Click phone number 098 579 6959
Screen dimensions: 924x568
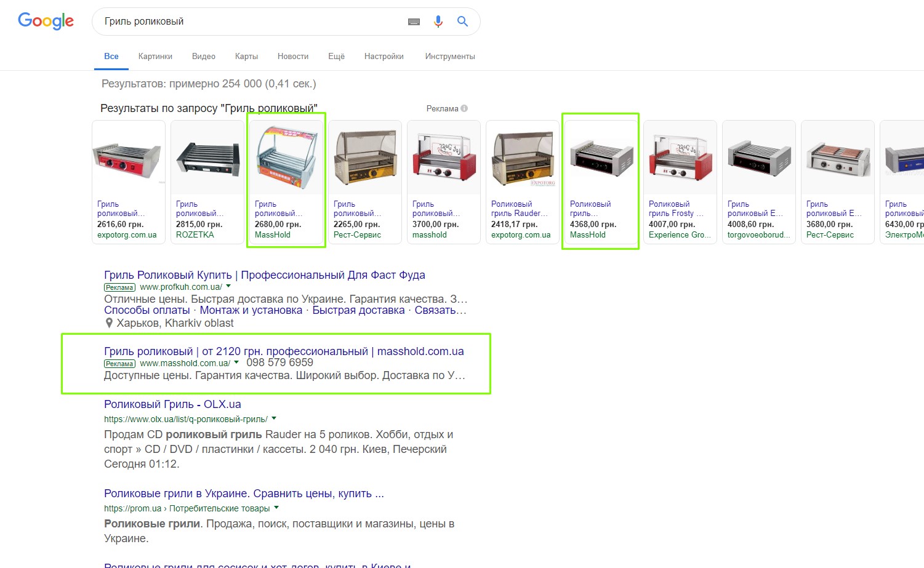click(x=279, y=362)
